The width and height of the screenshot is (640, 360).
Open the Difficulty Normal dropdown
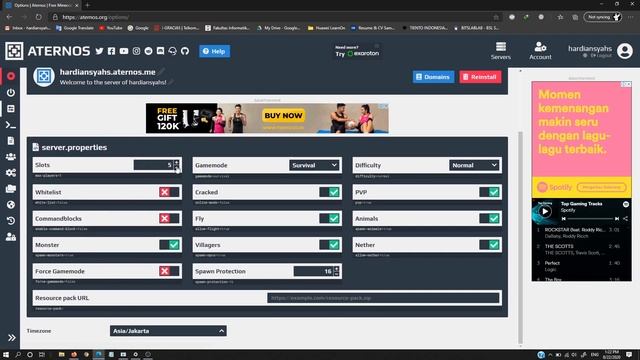[x=474, y=165]
